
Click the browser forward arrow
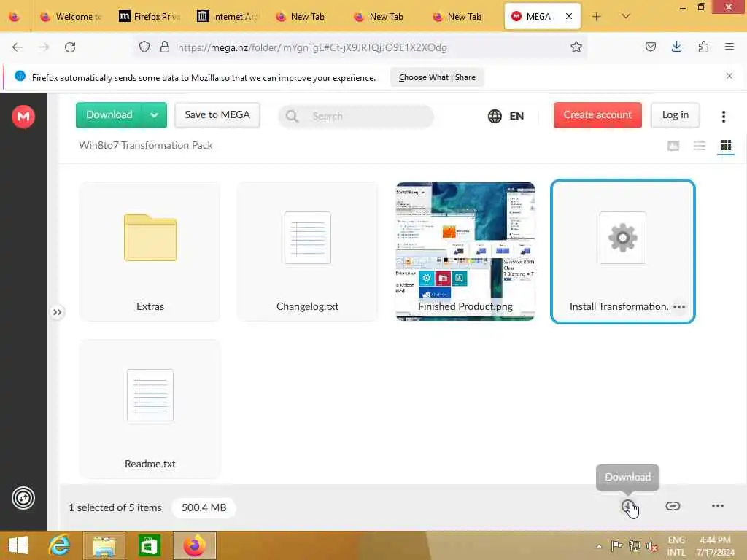[x=44, y=47]
